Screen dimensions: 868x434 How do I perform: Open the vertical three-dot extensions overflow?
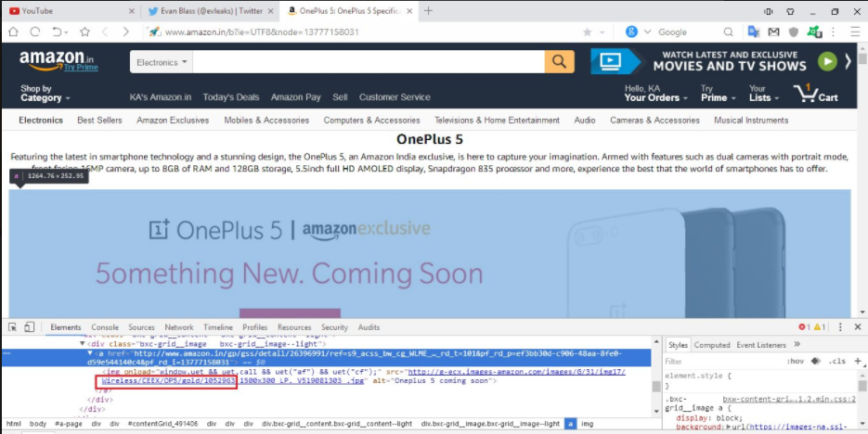click(834, 32)
